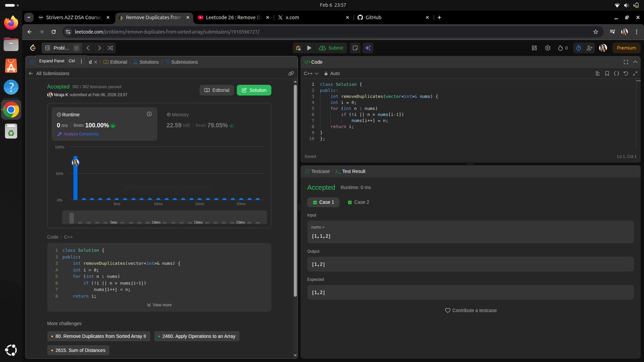This screenshot has width=644, height=362.
Task: Expand code with View more
Action: click(159, 305)
